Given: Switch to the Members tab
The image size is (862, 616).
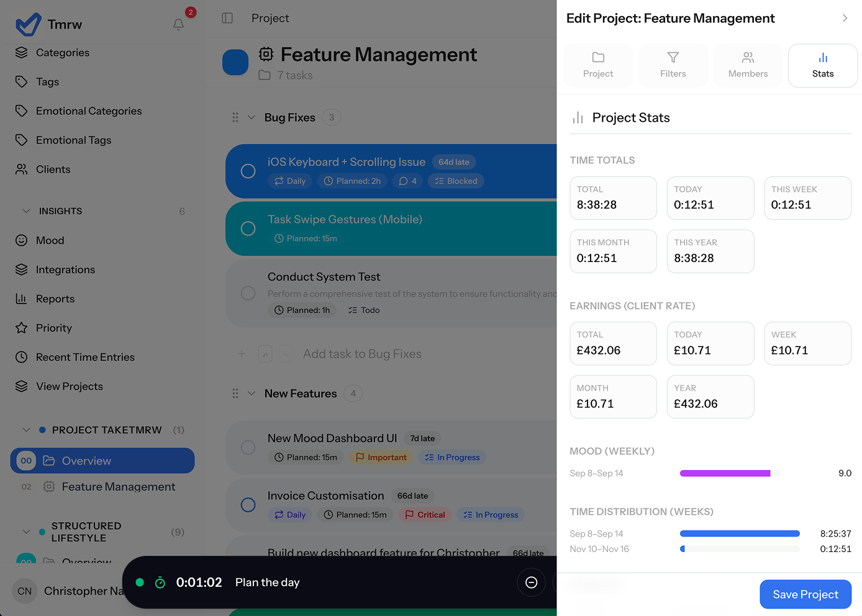Looking at the screenshot, I should (748, 65).
